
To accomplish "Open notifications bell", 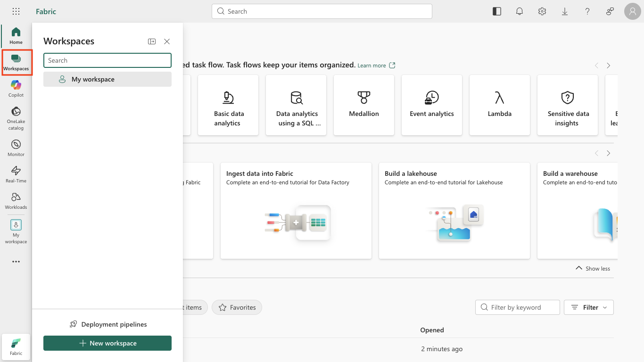I will [520, 11].
